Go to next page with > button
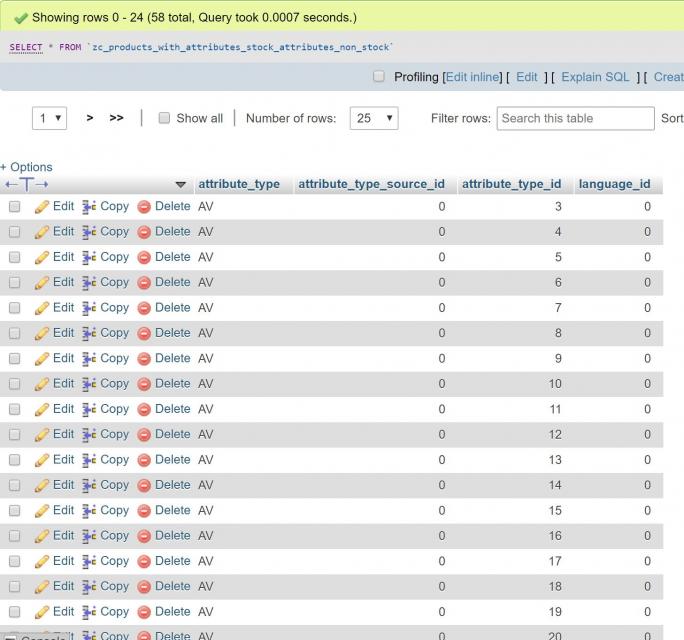 90,118
